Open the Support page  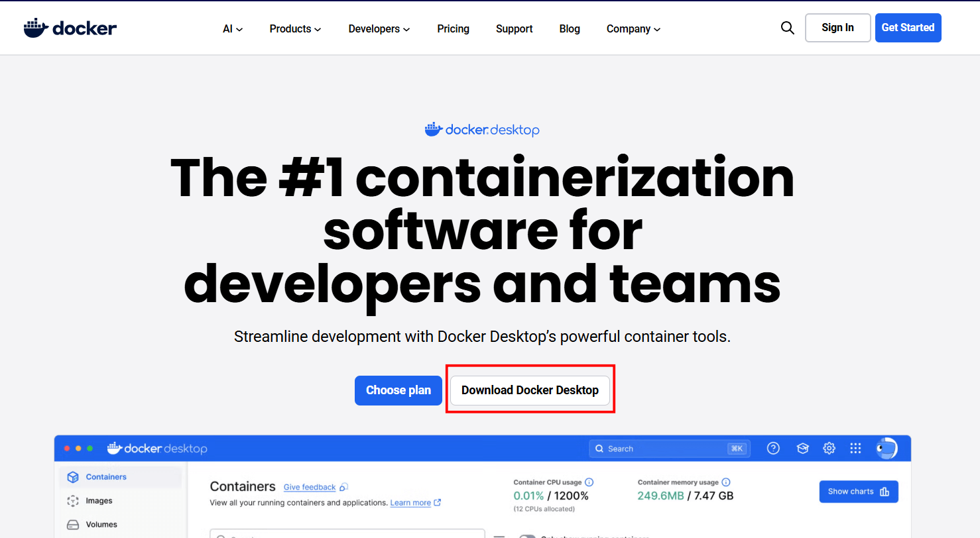tap(515, 28)
